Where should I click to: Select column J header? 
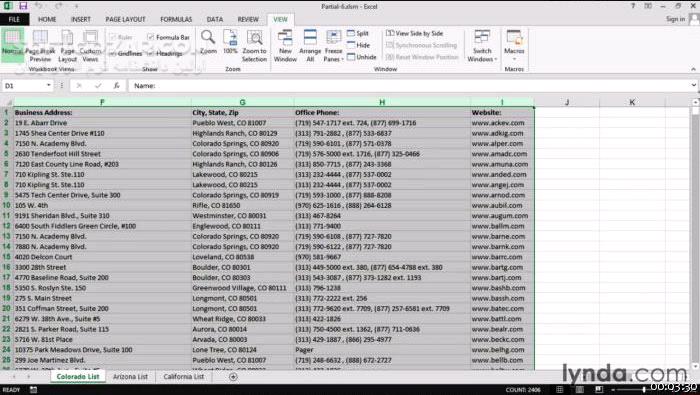tap(567, 102)
